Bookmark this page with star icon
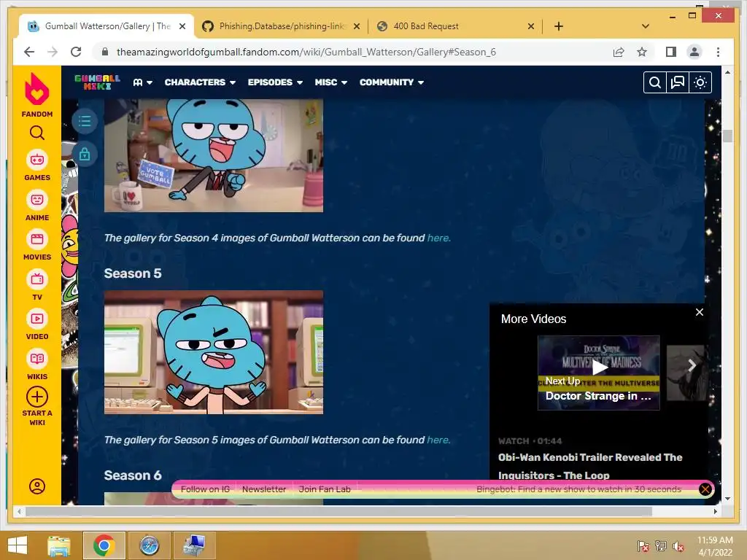The image size is (747, 560). point(642,52)
